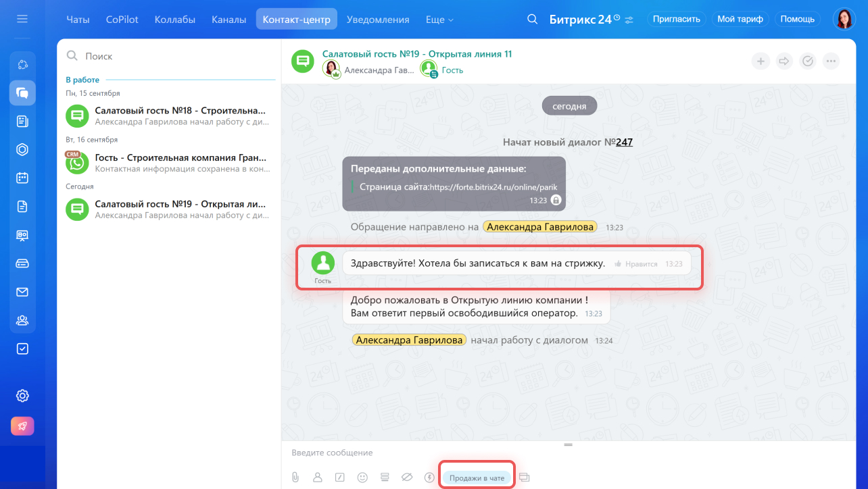Click the forward dialog arrow icon
This screenshot has height=489, width=868.
tap(784, 61)
